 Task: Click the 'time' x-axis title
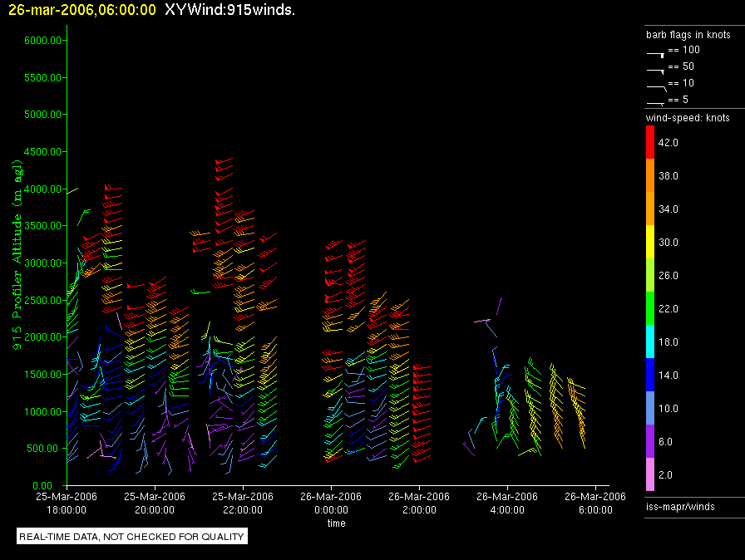(336, 523)
